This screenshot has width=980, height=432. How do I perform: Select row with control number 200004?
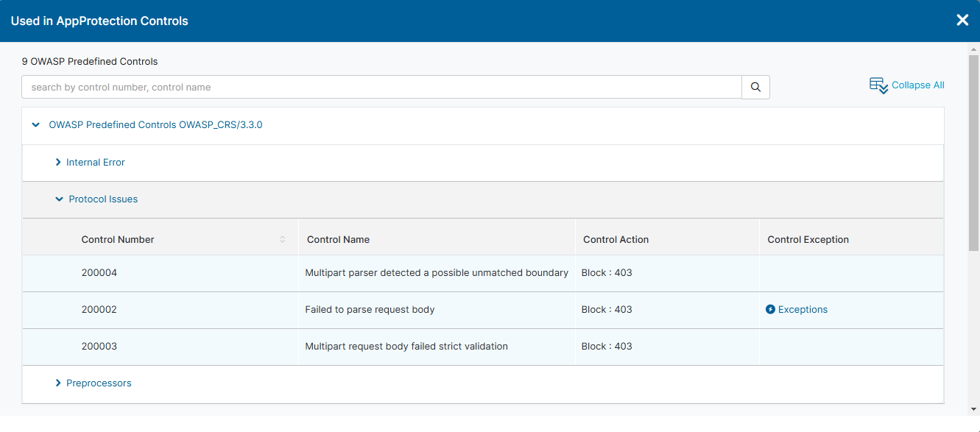(x=99, y=273)
